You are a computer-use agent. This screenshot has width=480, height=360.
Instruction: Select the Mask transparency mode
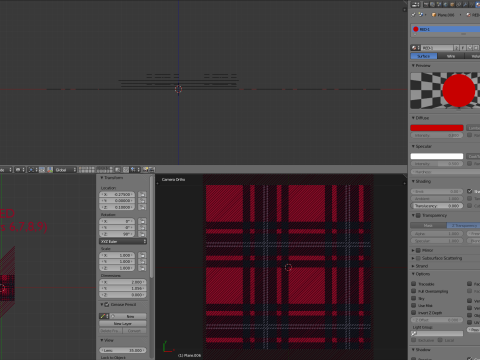pyautogui.click(x=428, y=226)
